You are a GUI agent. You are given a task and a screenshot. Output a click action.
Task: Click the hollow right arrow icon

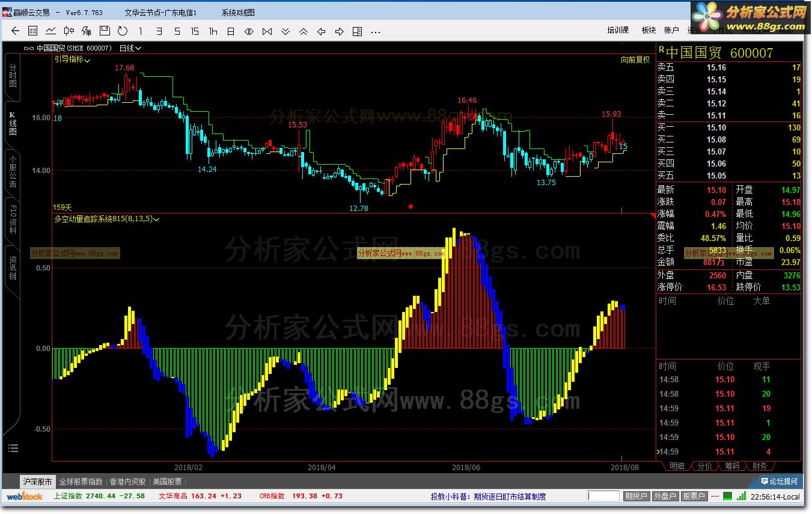click(x=339, y=31)
